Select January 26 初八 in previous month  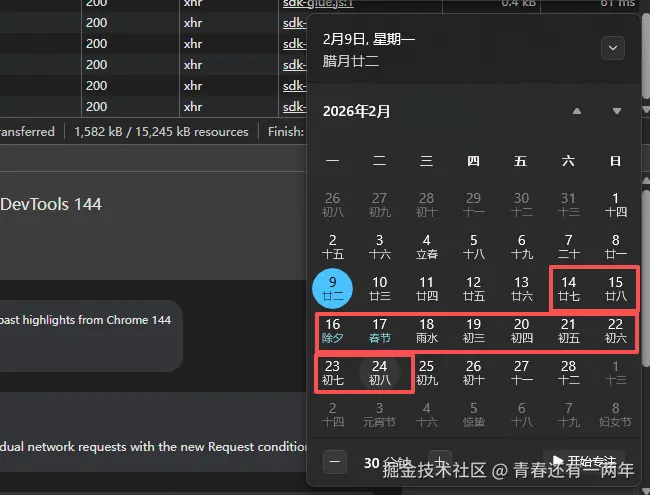pyautogui.click(x=332, y=204)
